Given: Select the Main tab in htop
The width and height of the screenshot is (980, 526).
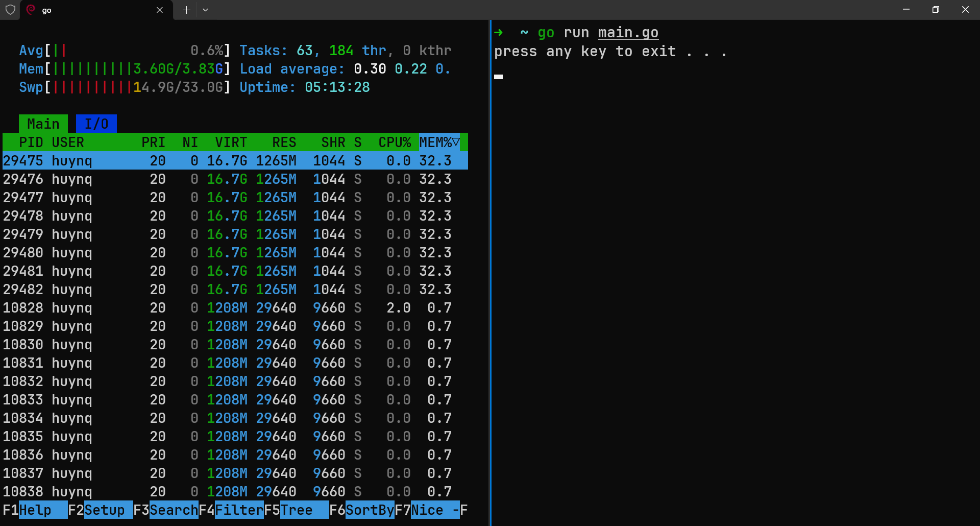Looking at the screenshot, I should pos(43,124).
